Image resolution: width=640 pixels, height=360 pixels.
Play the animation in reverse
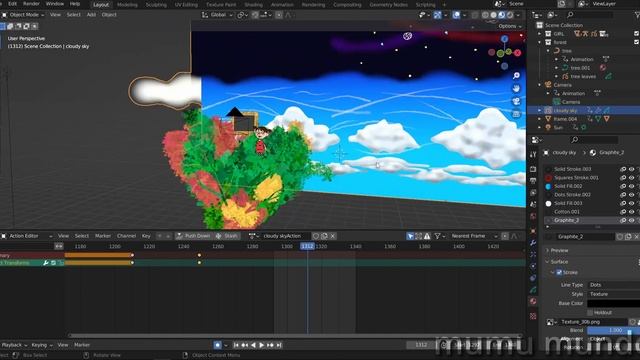[x=253, y=345]
